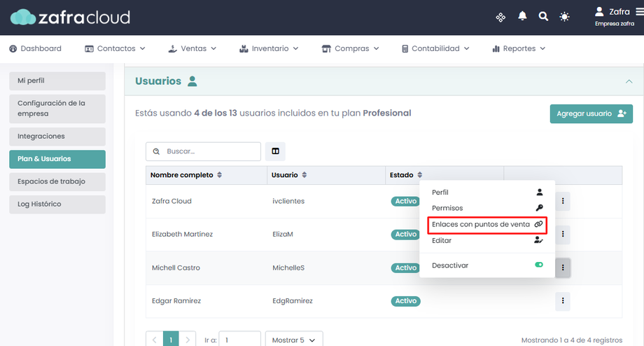Open Mi perfil sidebar section
This screenshot has height=346, width=644.
57,81
